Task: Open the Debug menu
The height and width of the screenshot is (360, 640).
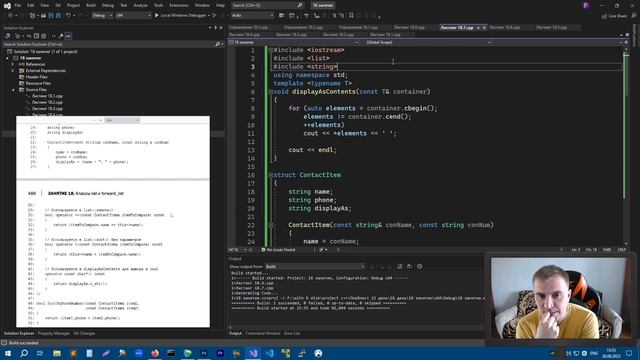Action: [108, 5]
